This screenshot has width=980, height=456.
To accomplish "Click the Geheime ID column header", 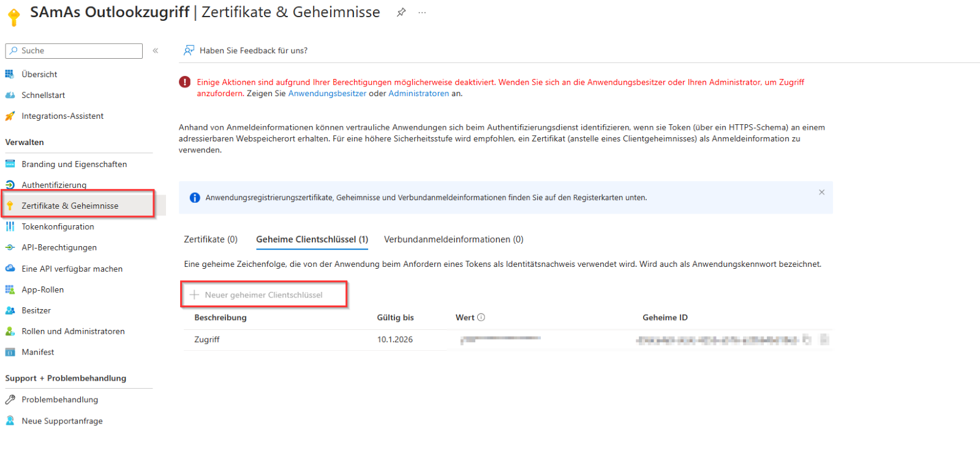I will (x=665, y=317).
